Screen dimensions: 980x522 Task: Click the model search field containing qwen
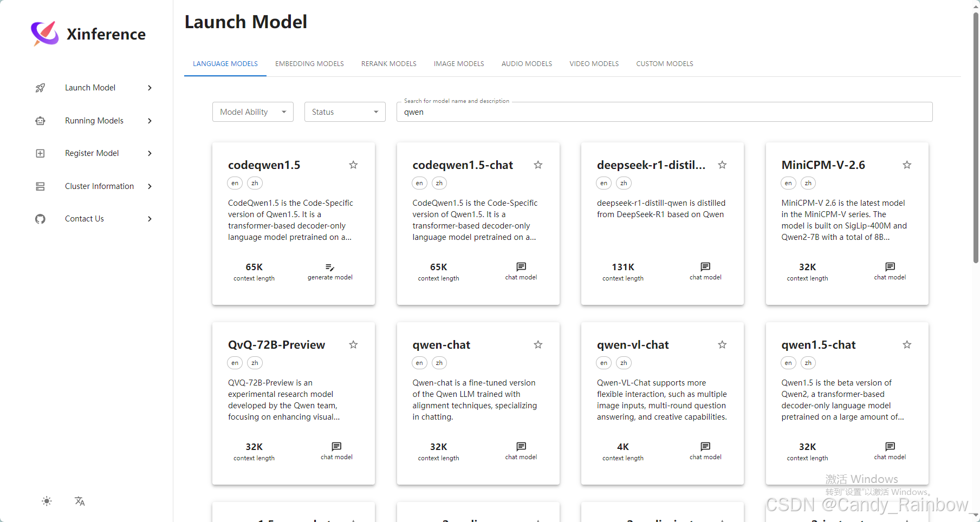(665, 112)
